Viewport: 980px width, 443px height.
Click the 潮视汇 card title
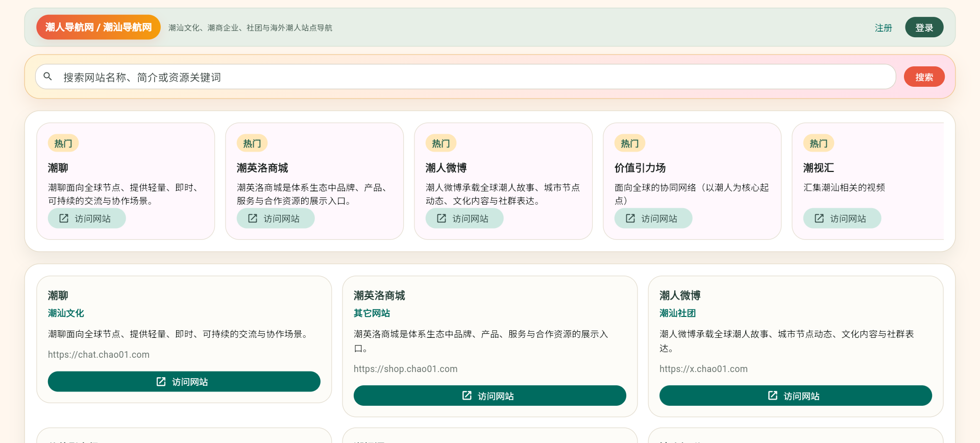819,168
